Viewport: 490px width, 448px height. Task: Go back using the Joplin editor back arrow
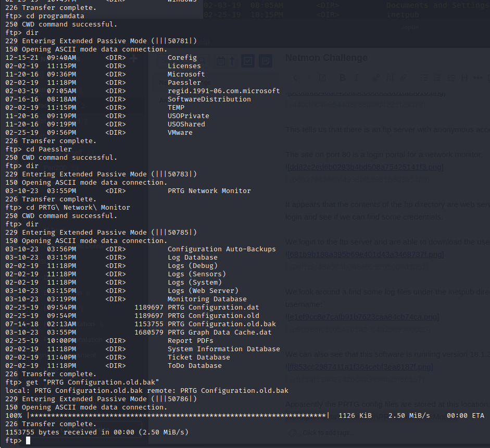[x=295, y=78]
